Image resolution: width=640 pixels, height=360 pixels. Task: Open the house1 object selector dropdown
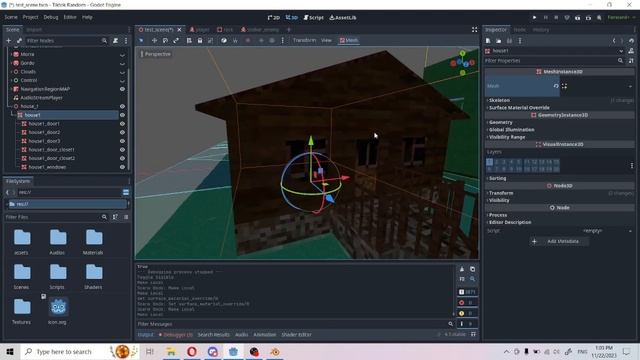(x=621, y=51)
